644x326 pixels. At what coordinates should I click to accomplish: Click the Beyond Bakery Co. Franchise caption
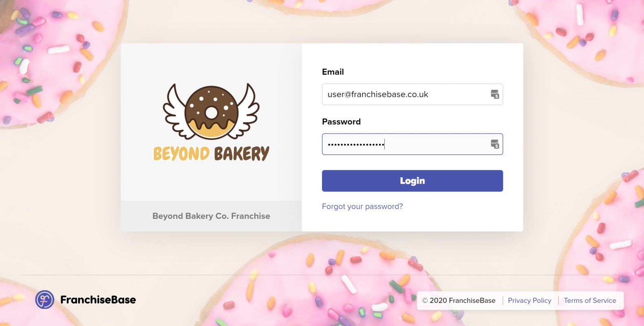pos(211,216)
